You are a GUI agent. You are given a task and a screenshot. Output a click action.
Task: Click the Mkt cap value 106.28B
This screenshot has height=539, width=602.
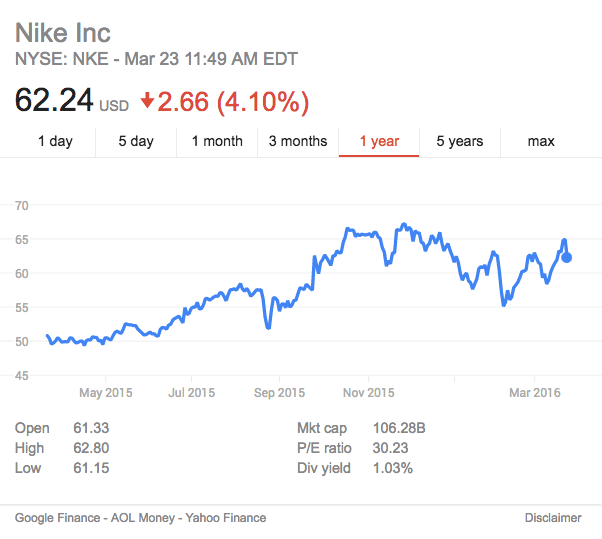coord(399,428)
